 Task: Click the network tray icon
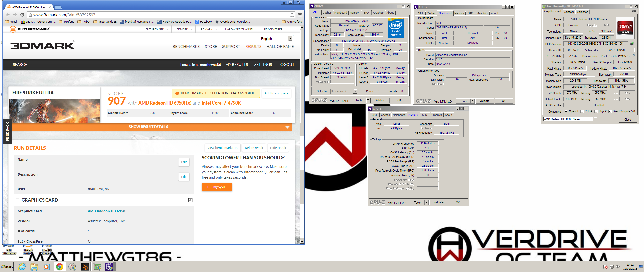pos(612,267)
